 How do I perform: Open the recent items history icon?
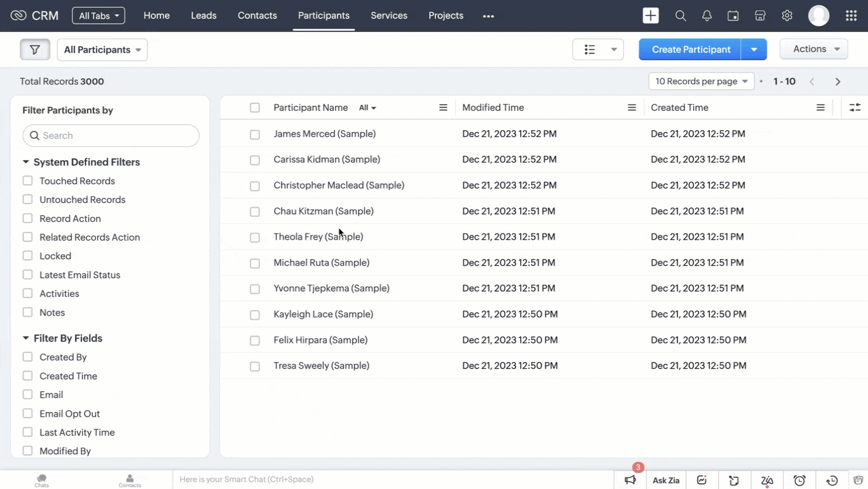[832, 480]
